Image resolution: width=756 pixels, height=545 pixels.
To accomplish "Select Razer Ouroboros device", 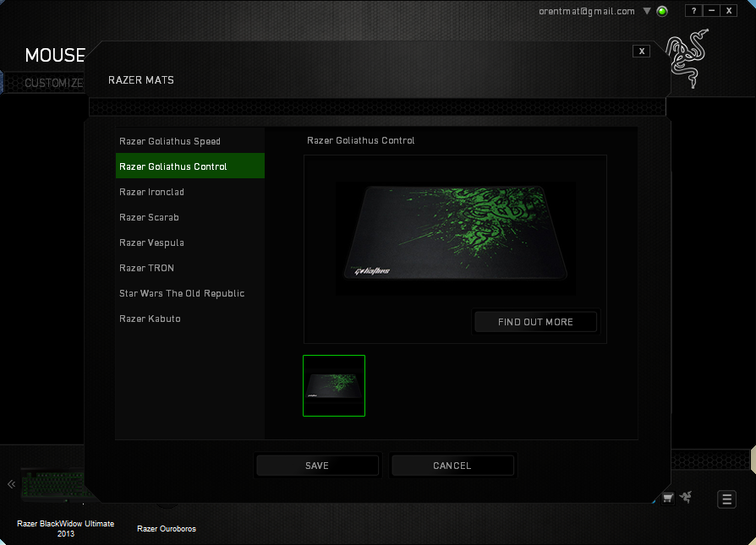I will tap(167, 529).
